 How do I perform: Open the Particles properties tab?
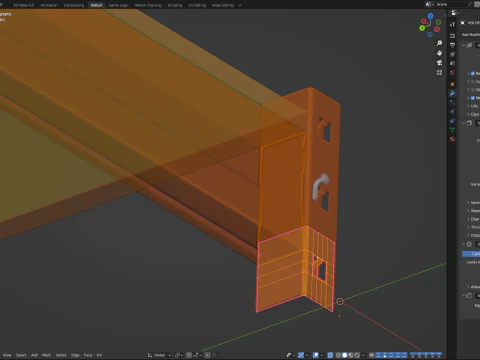(452, 102)
